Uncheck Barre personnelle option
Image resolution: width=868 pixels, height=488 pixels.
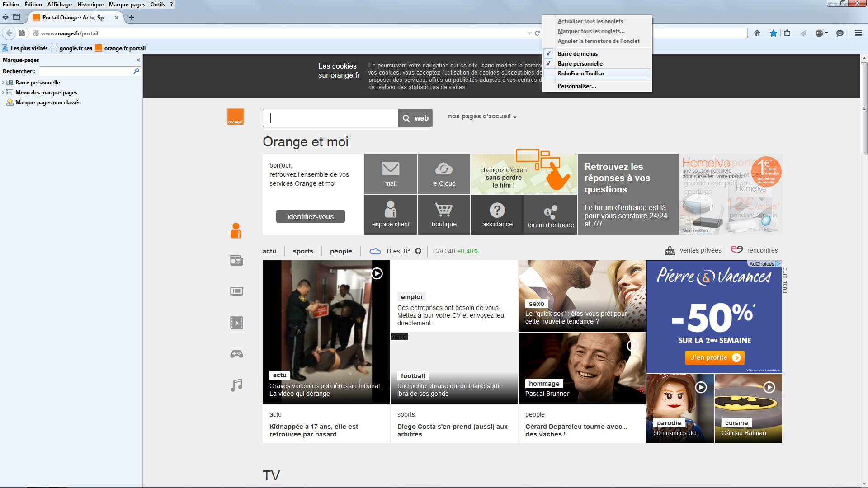(x=580, y=63)
